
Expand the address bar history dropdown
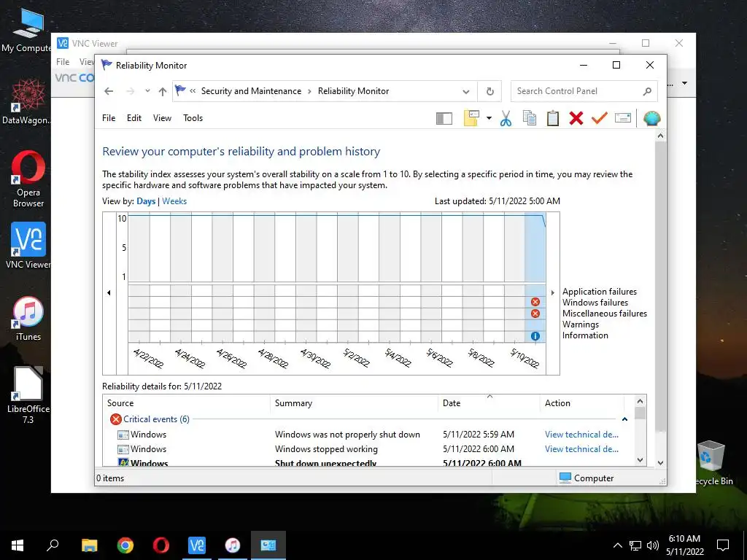tap(466, 91)
